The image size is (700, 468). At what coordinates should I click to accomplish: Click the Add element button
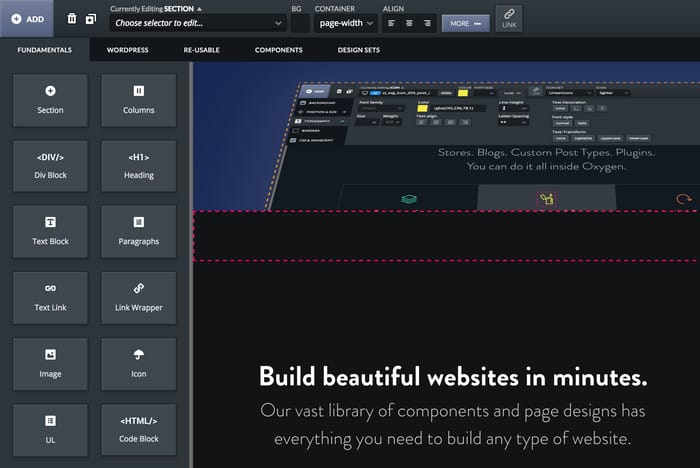(27, 18)
